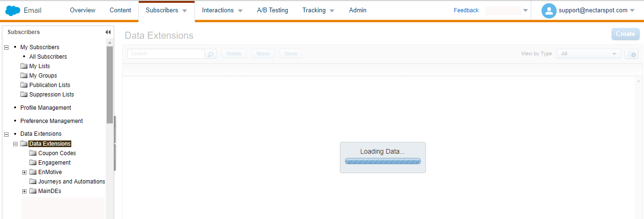The height and width of the screenshot is (219, 644).
Task: Click the sidebar vertical scrollbar
Action: tap(110, 85)
